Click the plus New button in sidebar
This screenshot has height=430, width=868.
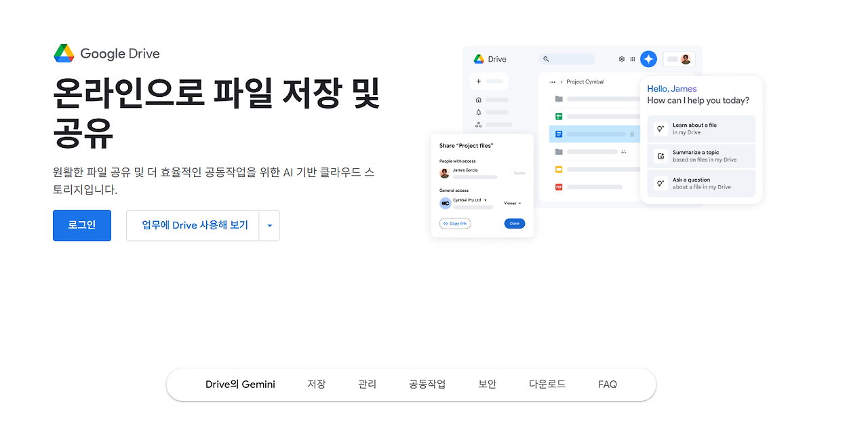tap(489, 81)
